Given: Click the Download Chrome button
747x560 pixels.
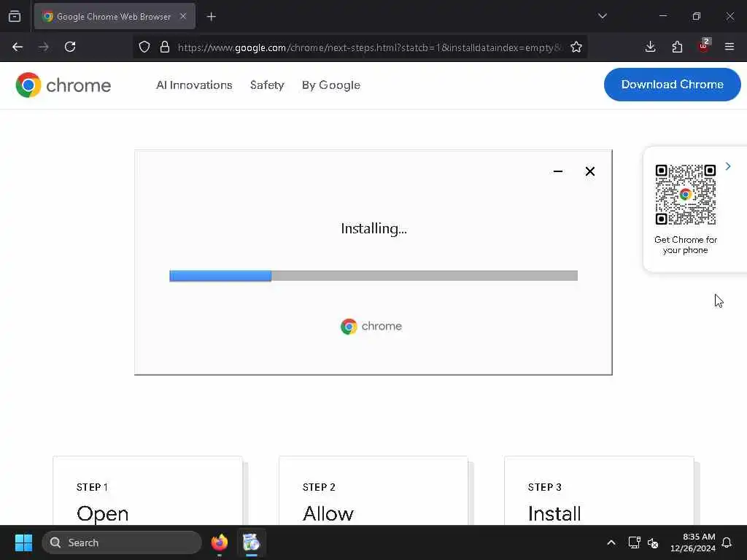Looking at the screenshot, I should [x=672, y=85].
